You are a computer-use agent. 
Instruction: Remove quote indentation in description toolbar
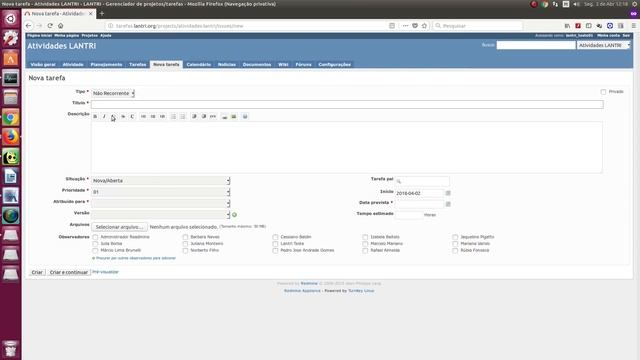click(204, 117)
